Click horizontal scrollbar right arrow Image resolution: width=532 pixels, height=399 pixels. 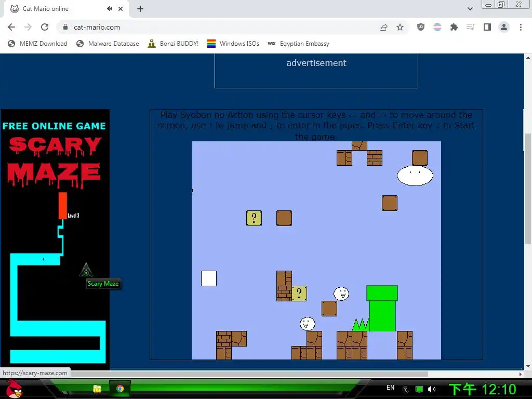point(521,374)
